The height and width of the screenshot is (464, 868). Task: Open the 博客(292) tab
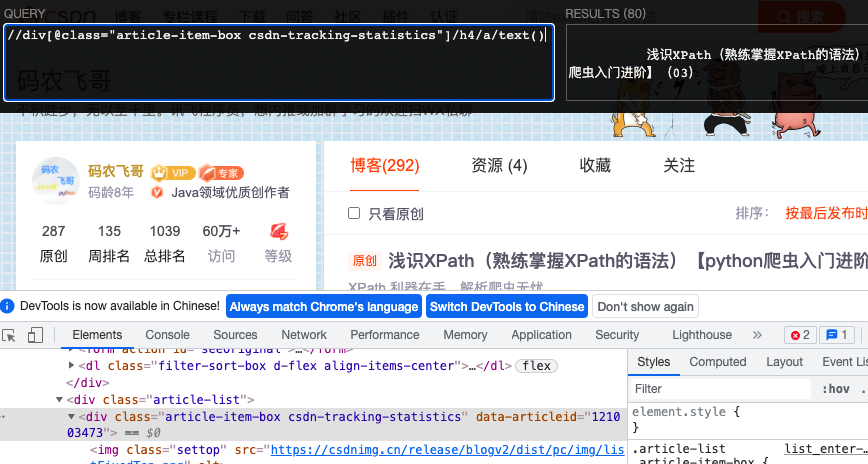click(385, 166)
